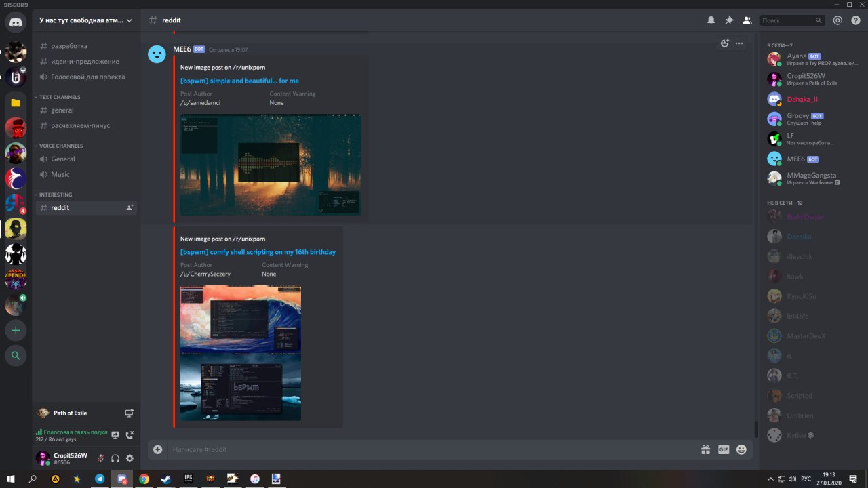Collapse the INTERESTING category
Screen dimensions: 868x488
pos(55,195)
